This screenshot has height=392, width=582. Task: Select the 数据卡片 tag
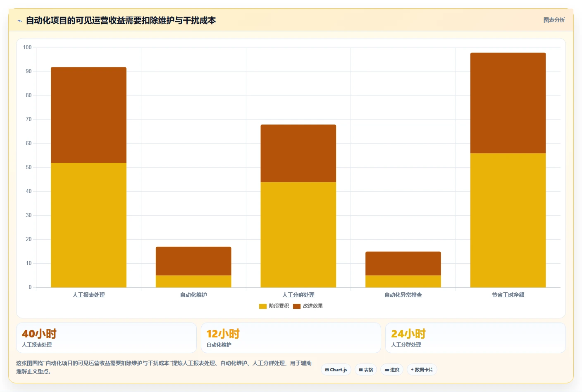tap(422, 370)
